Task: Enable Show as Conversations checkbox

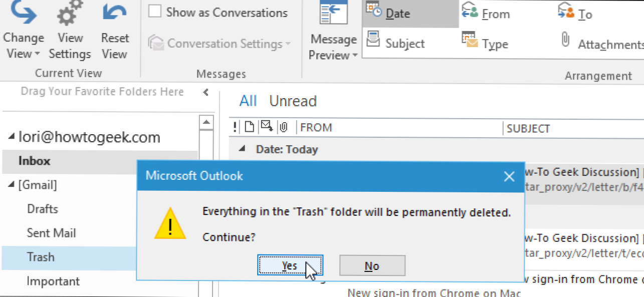Action: 155,12
